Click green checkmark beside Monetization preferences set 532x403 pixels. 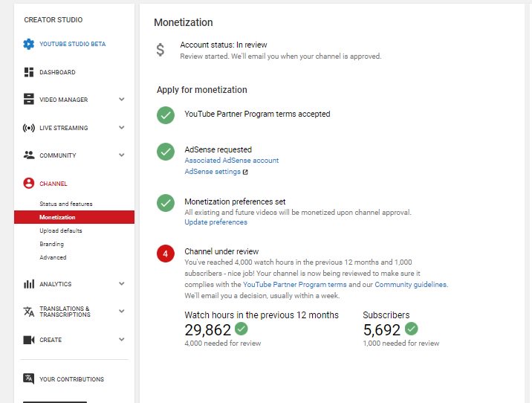(x=166, y=203)
